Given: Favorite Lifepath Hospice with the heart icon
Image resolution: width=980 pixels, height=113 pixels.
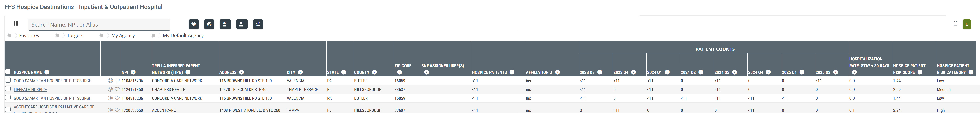Looking at the screenshot, I should click(x=117, y=89).
